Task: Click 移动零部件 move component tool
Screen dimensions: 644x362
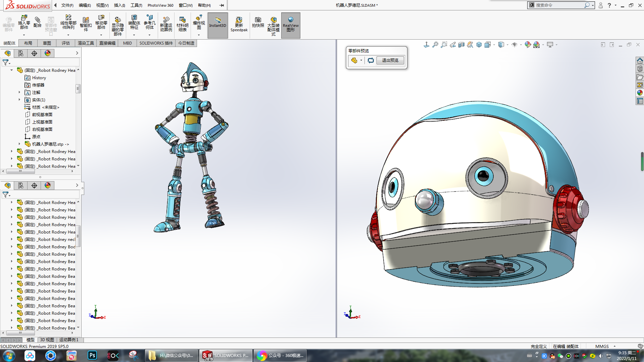Action: (x=101, y=23)
